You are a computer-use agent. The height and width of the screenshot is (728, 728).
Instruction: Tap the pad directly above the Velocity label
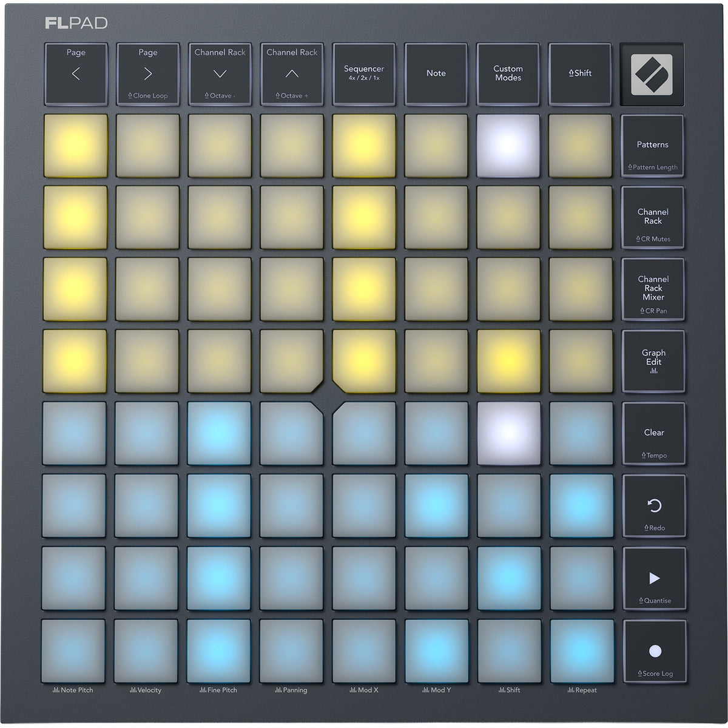click(x=146, y=651)
